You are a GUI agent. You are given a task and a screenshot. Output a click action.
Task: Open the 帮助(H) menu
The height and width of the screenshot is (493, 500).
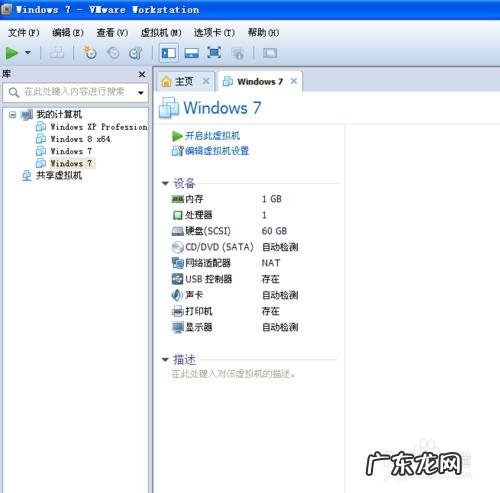(x=263, y=33)
